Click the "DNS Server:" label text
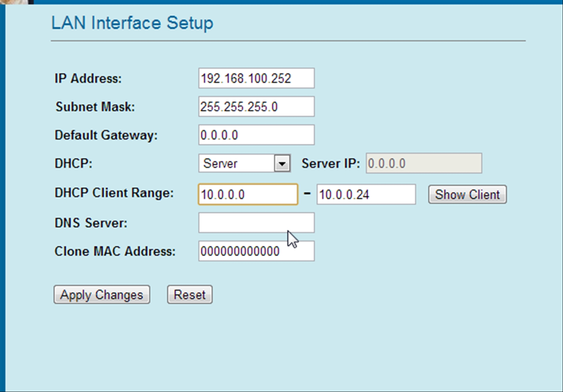Viewport: 563px width, 392px height. (x=91, y=223)
